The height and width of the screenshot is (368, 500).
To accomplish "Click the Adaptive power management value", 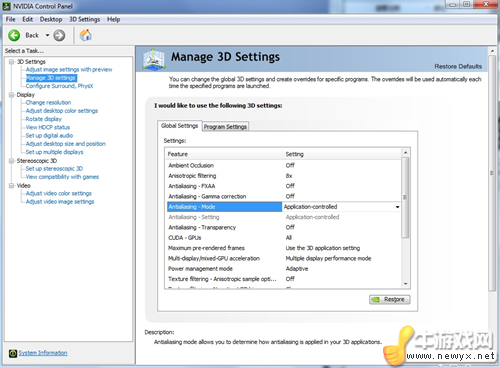I will (x=297, y=269).
